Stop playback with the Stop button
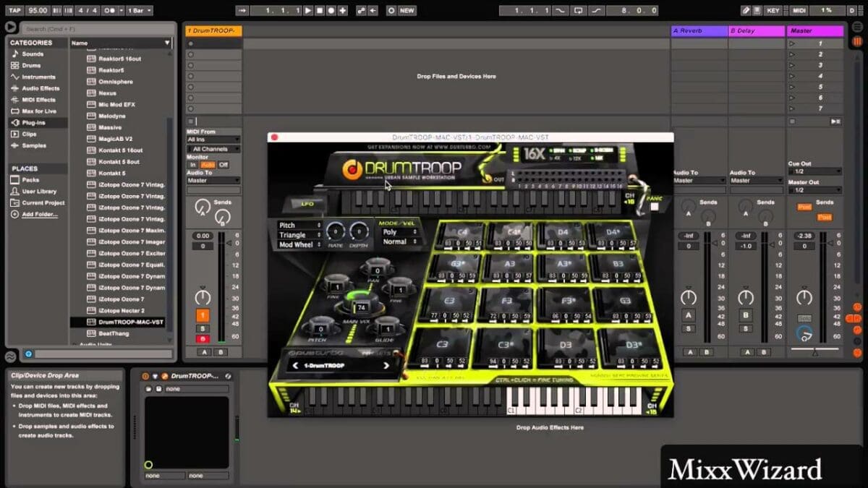868x488 pixels. coord(320,11)
